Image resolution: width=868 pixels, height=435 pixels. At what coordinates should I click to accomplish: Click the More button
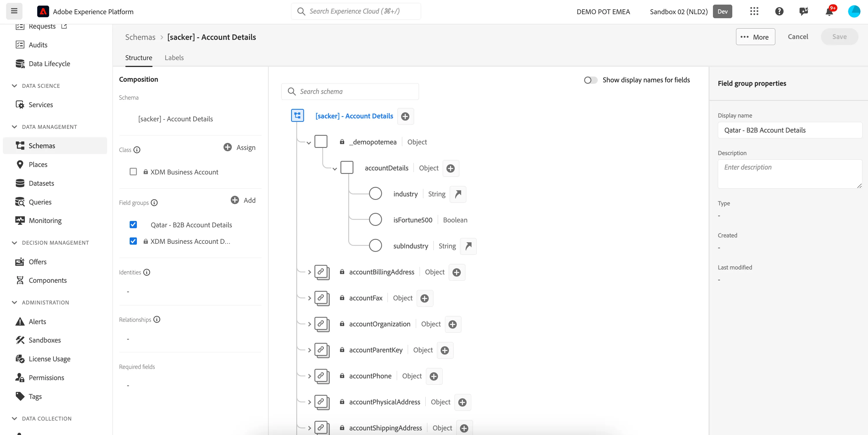[x=755, y=37]
